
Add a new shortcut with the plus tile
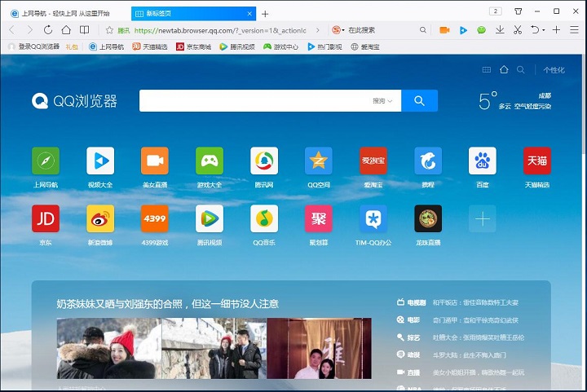[x=483, y=218]
